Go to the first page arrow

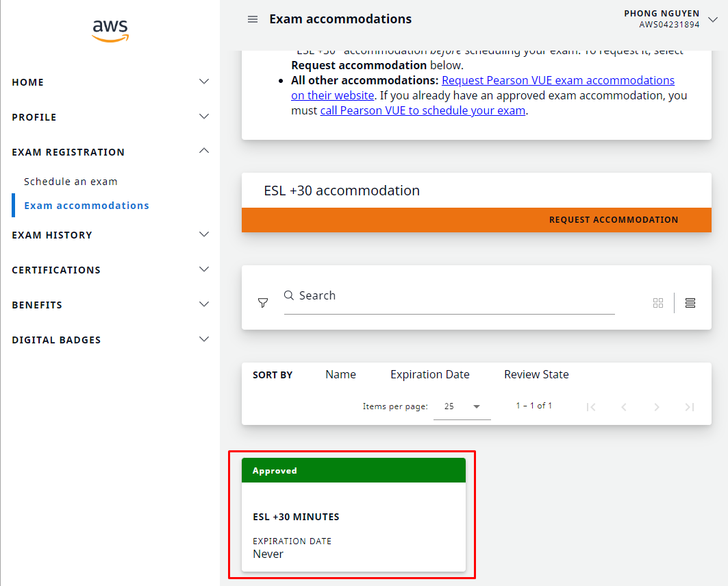[591, 407]
